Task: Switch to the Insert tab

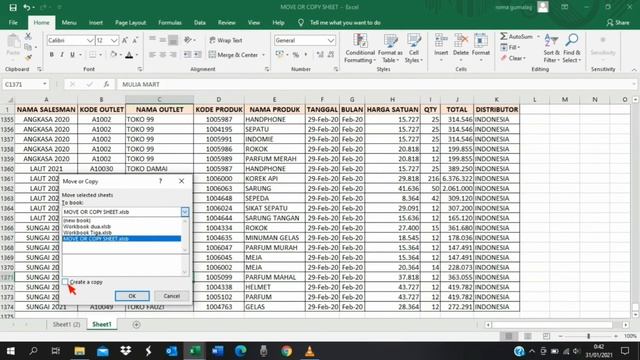Action: pyautogui.click(x=96, y=23)
